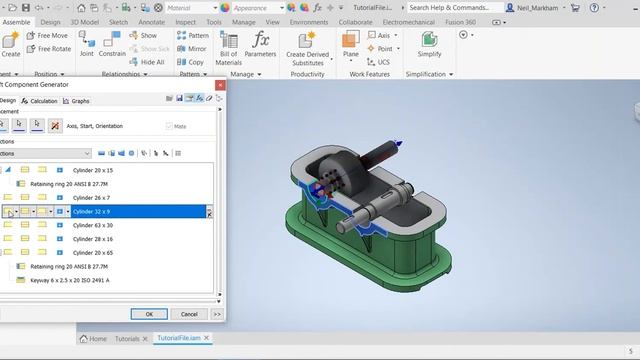
Task: Select the Cylinder 20 x 65 row
Action: 93,253
